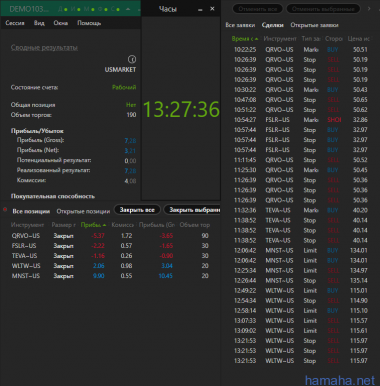Click the red indicator dot beside Все позиции

[5, 210]
